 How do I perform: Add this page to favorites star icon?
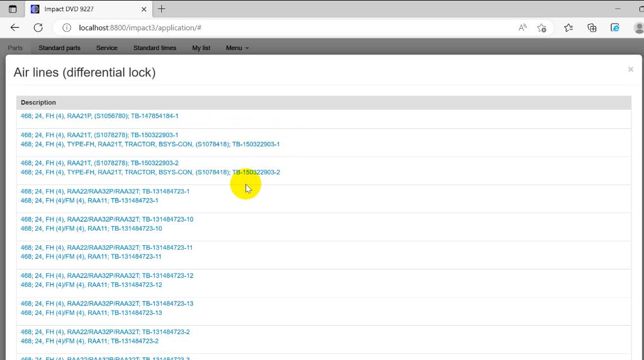(542, 28)
